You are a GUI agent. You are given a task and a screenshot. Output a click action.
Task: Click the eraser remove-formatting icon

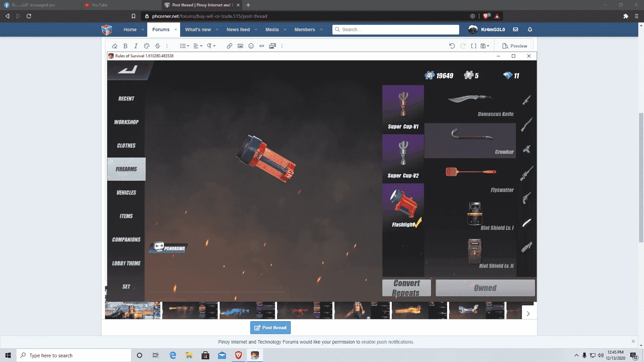pyautogui.click(x=114, y=46)
